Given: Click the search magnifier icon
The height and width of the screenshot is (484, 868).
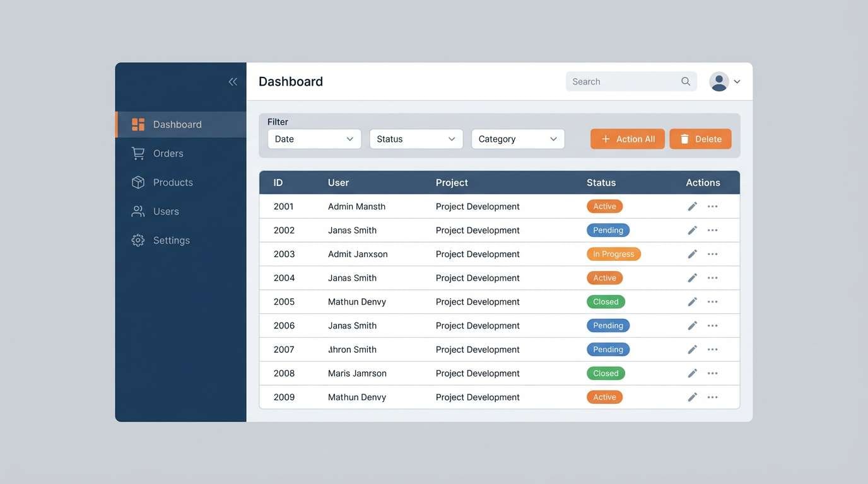Looking at the screenshot, I should (x=683, y=80).
